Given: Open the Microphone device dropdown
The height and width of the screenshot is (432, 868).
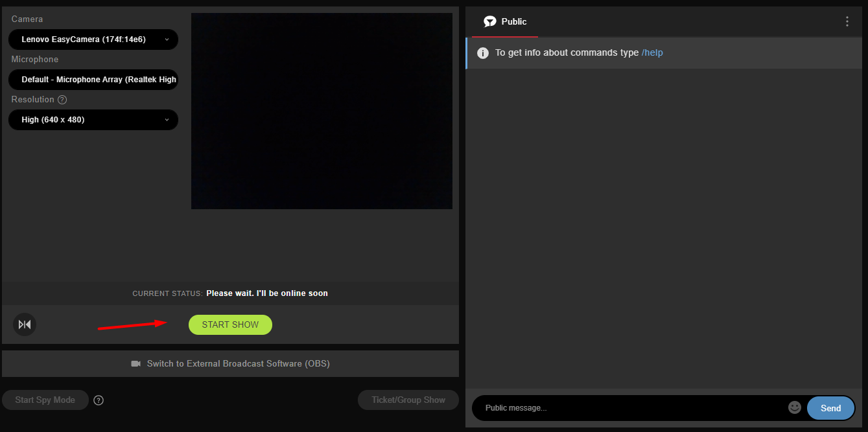Looking at the screenshot, I should pyautogui.click(x=93, y=80).
